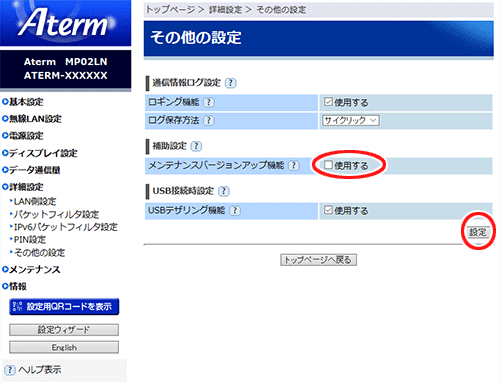500x384 pixels.
Task: Open PIN設定 submenu item
Action: [x=30, y=240]
